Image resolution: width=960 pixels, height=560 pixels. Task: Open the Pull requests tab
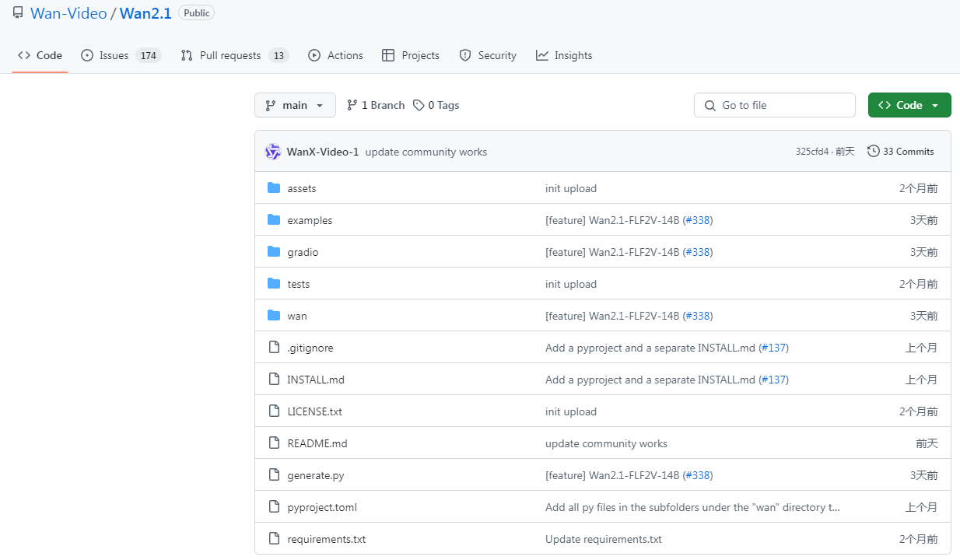234,55
